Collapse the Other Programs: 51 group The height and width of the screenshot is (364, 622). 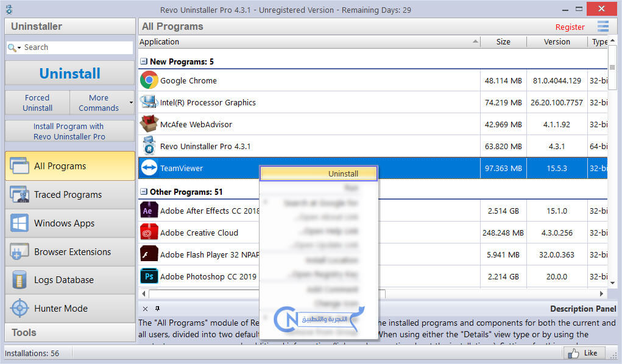click(144, 192)
